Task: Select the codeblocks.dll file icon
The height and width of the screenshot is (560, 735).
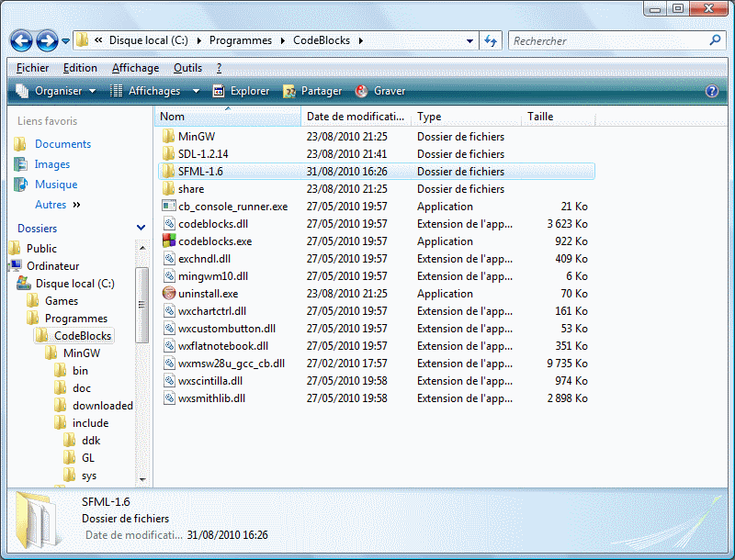Action: click(169, 223)
